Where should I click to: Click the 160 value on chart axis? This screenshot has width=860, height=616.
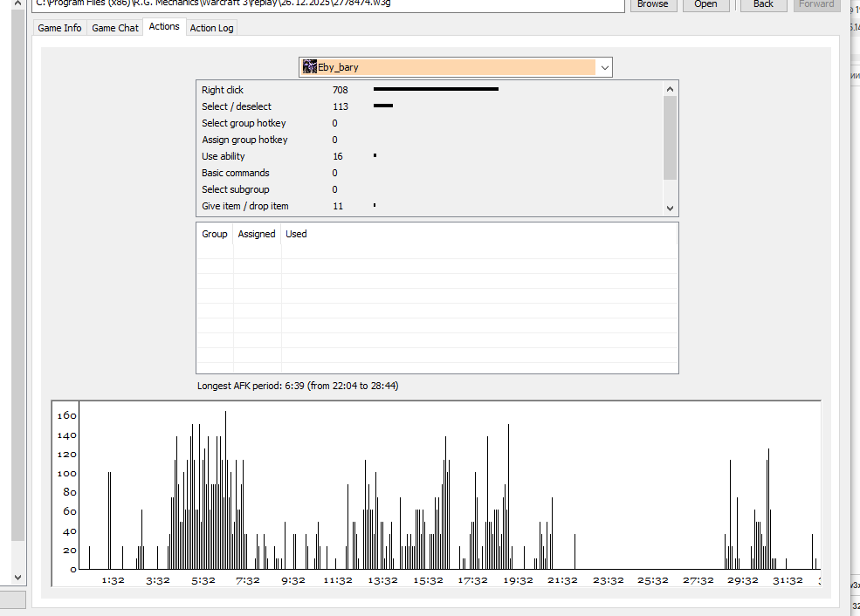pos(67,415)
